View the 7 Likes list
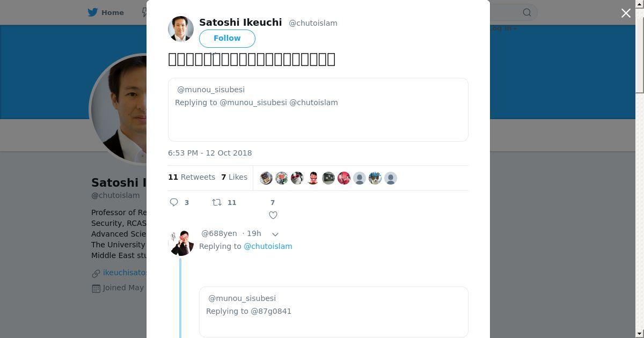The image size is (644, 338). pyautogui.click(x=235, y=177)
